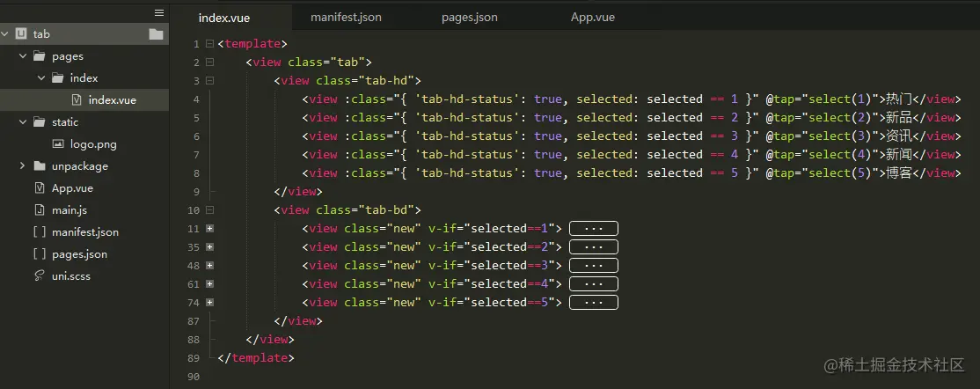Open uni.scss from the file tree
The height and width of the screenshot is (389, 980).
(x=71, y=275)
